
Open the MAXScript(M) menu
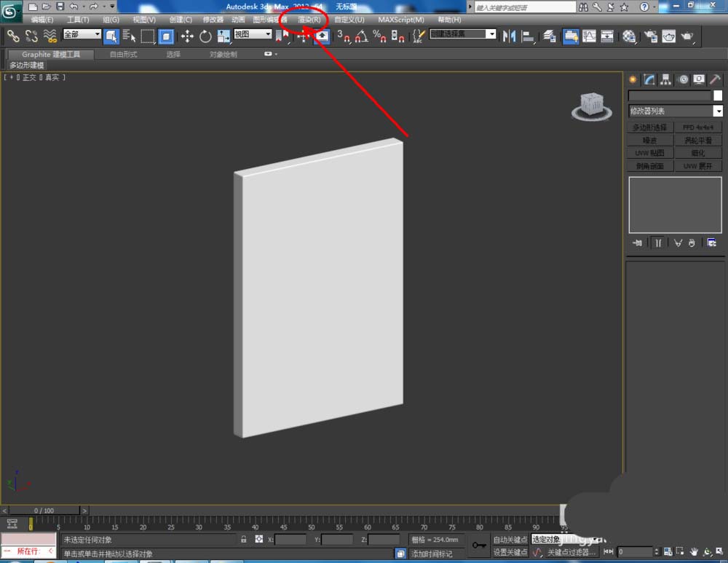pyautogui.click(x=400, y=20)
